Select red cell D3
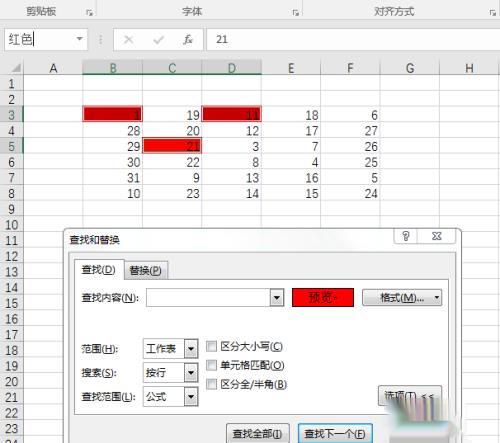 point(232,114)
